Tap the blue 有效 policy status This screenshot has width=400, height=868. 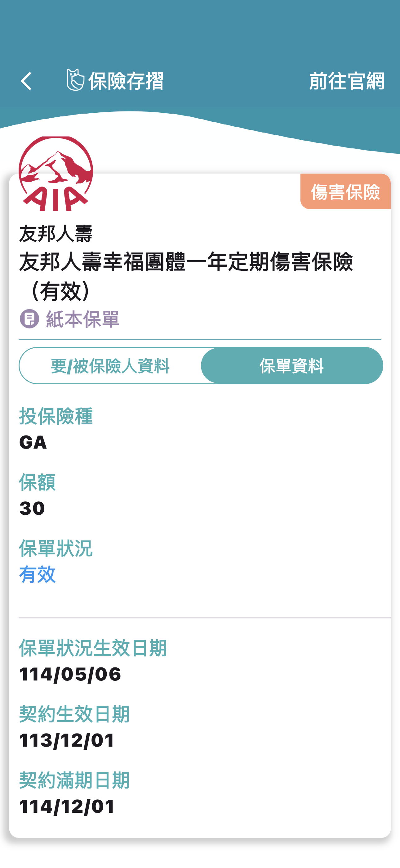coord(38,575)
